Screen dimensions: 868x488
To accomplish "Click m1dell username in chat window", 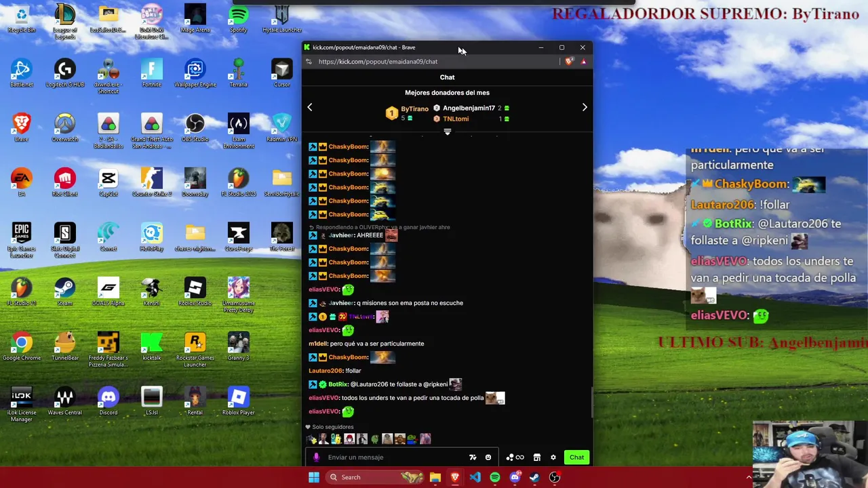I will (x=318, y=344).
